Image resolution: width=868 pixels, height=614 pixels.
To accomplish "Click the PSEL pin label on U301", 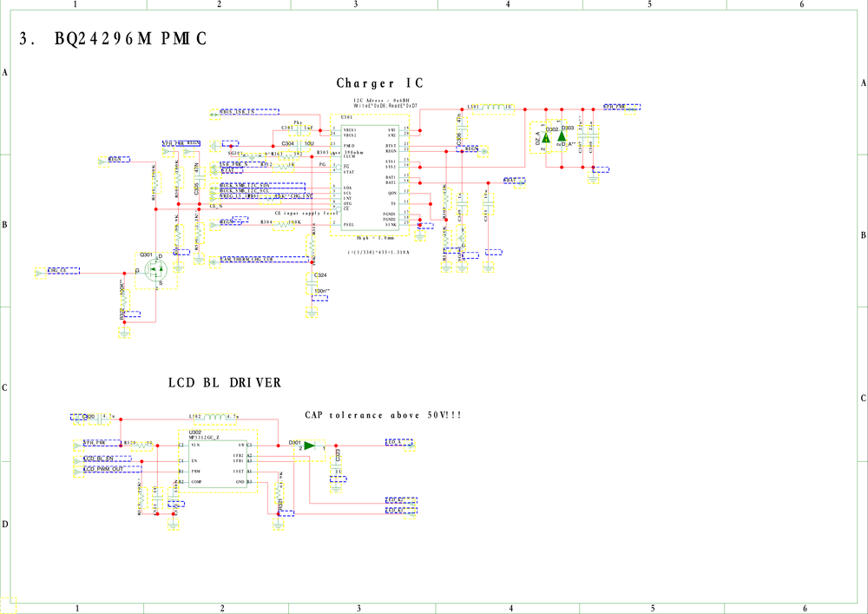I will pyautogui.click(x=349, y=225).
